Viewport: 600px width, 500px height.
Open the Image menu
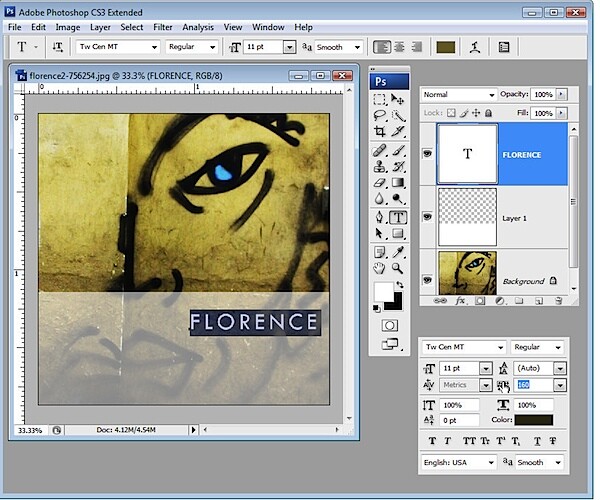tap(68, 27)
